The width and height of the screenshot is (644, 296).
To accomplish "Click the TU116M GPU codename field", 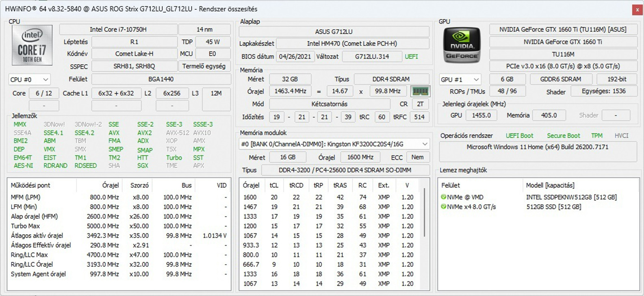I will coord(563,54).
